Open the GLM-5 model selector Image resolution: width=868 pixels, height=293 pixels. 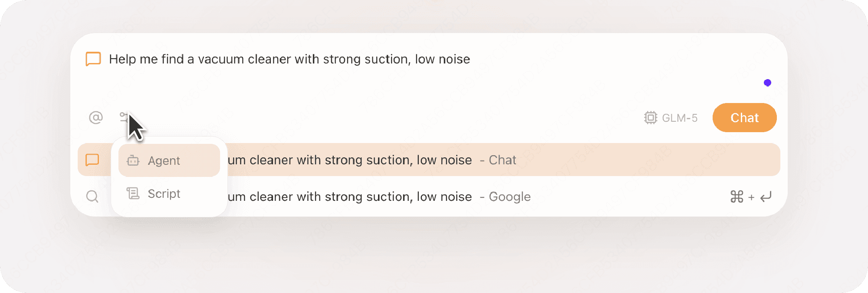pos(679,118)
